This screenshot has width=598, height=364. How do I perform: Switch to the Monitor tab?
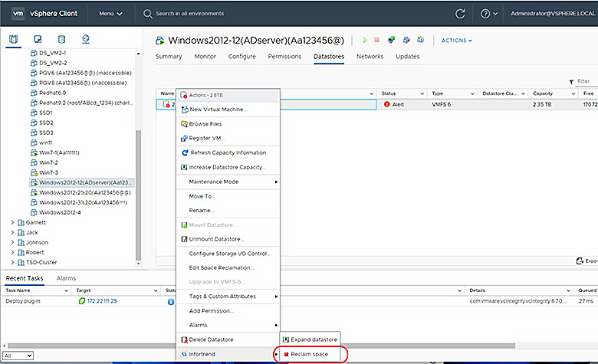coord(205,57)
